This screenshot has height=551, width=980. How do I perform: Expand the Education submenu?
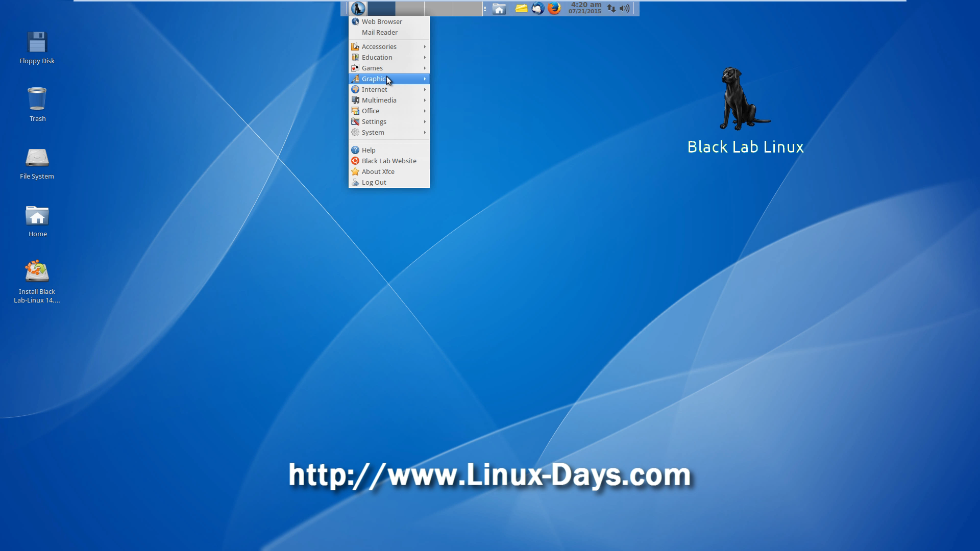(x=389, y=57)
